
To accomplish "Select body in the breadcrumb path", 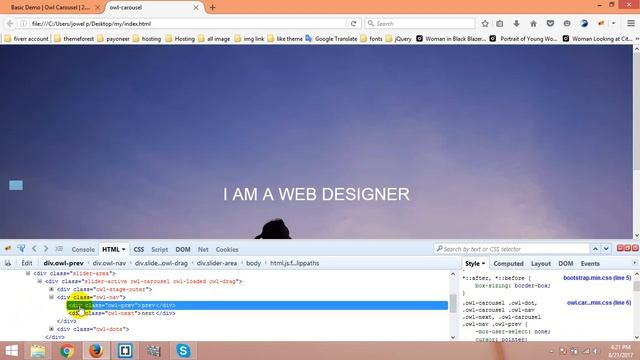I will (x=253, y=263).
